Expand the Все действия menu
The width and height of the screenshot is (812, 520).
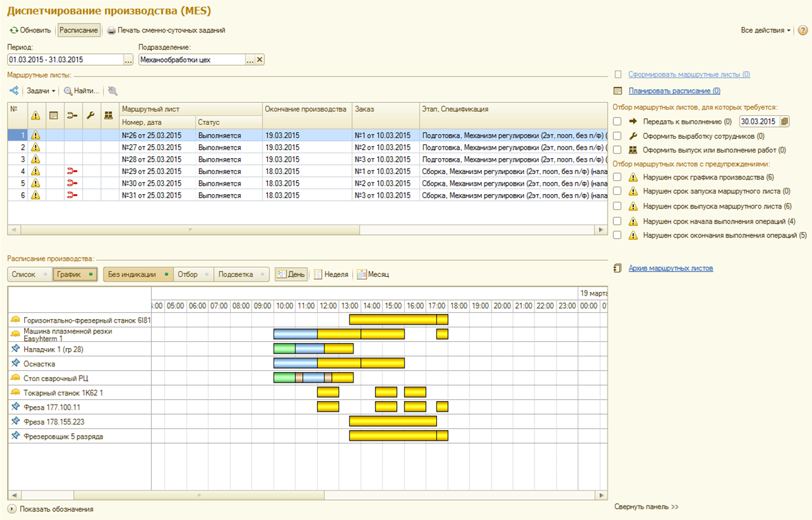[766, 30]
